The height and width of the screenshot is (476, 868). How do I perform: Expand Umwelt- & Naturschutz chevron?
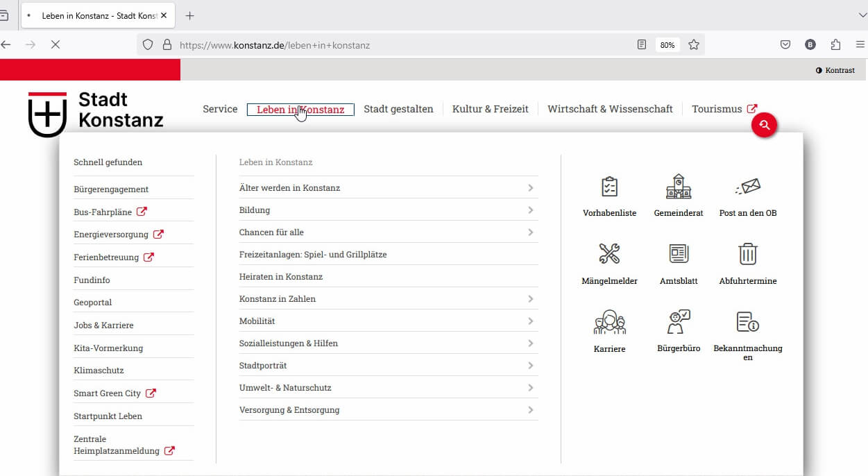530,388
